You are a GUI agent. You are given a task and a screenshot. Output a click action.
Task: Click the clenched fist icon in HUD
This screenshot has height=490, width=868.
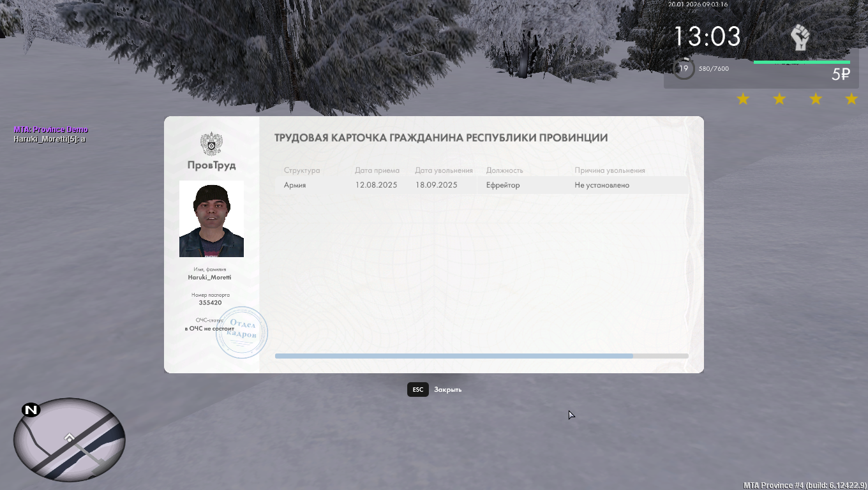coord(800,38)
